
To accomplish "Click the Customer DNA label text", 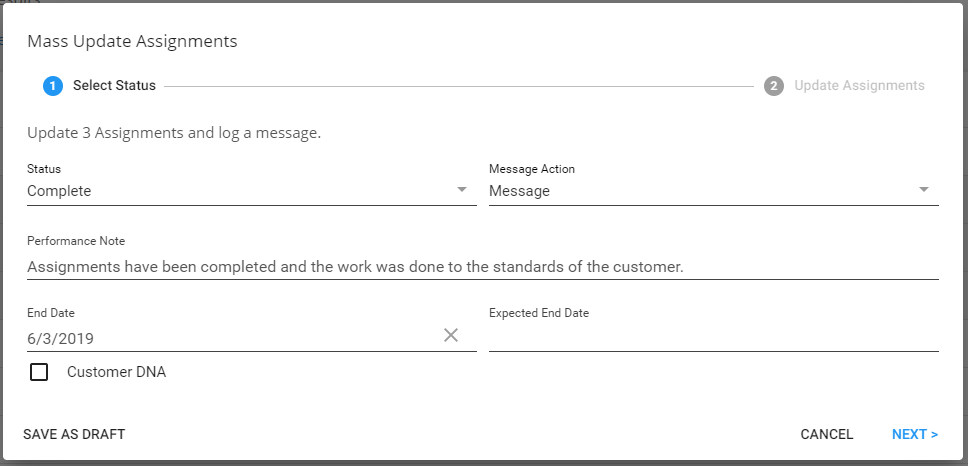I will click(116, 373).
